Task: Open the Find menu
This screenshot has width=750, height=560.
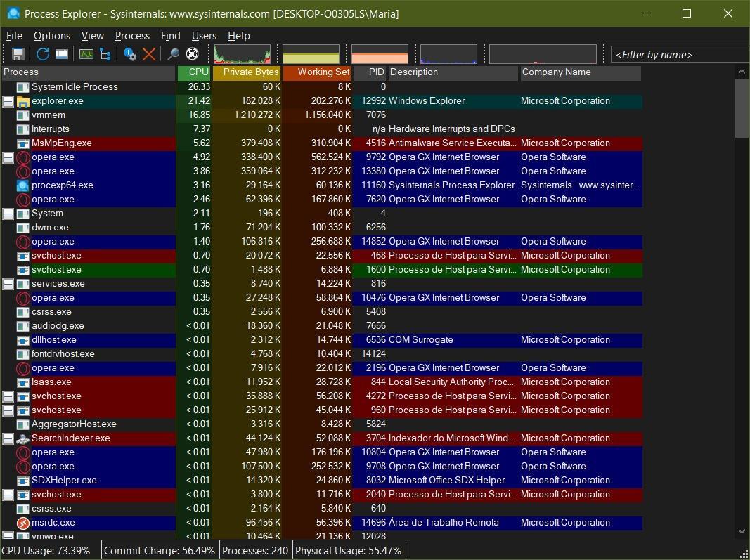Action: tap(170, 36)
